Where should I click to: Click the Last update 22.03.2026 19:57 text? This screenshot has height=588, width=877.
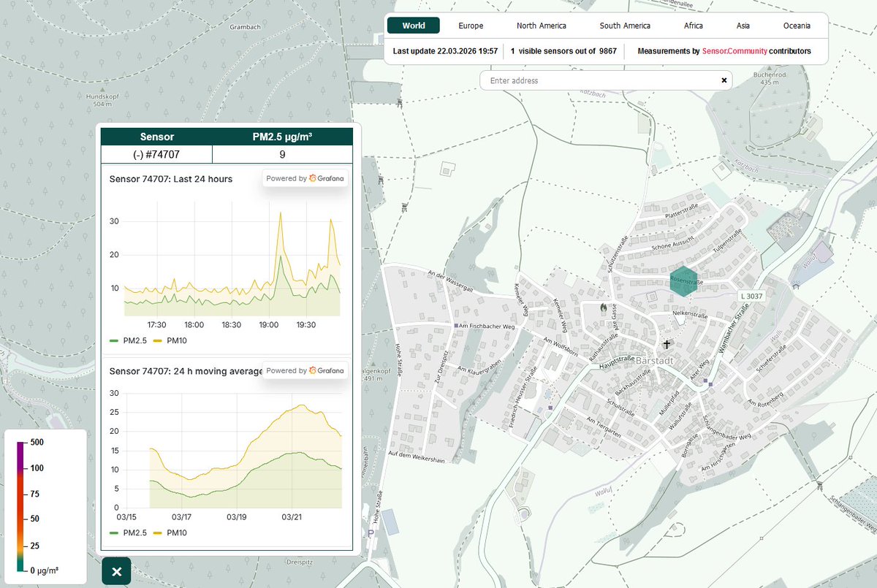pyautogui.click(x=445, y=51)
